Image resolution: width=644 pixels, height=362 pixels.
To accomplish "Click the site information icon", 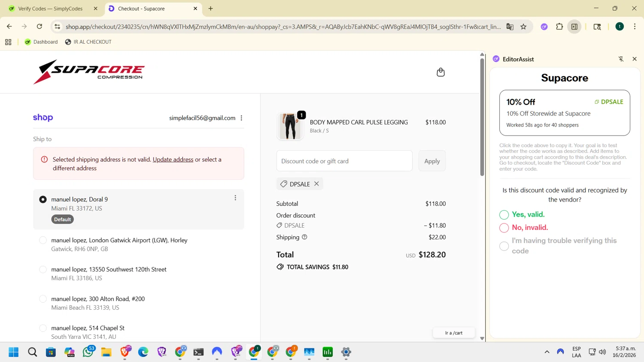I will pos(57,27).
